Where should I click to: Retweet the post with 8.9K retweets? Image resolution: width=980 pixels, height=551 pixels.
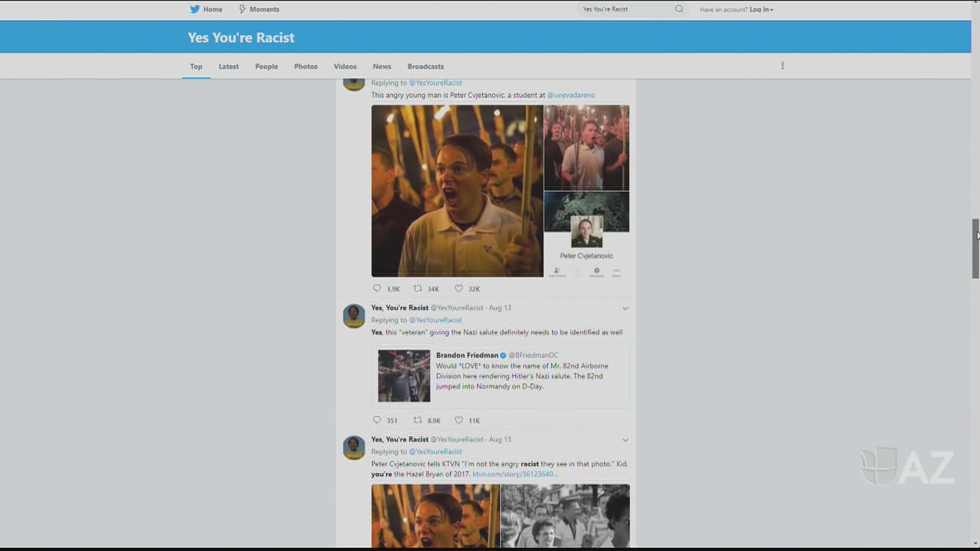[x=418, y=420]
